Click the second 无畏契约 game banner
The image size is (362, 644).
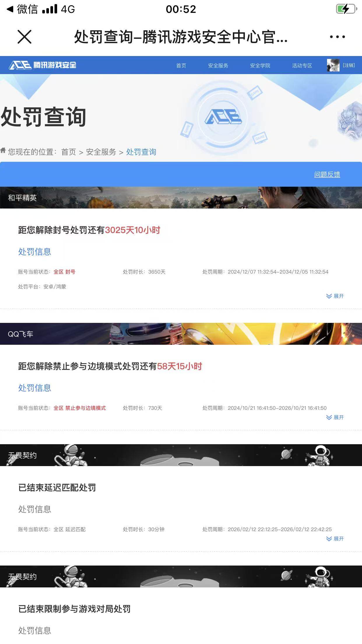click(x=181, y=576)
